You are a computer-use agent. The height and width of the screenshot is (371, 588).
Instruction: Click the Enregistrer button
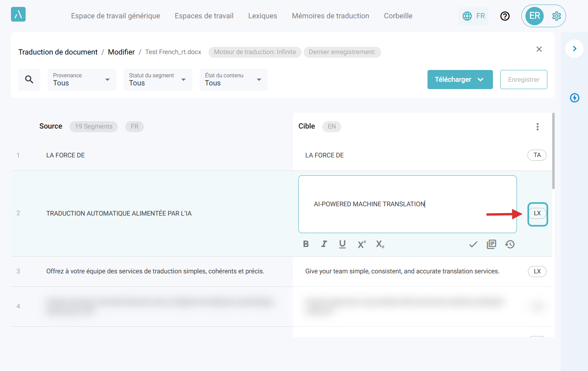coord(523,80)
